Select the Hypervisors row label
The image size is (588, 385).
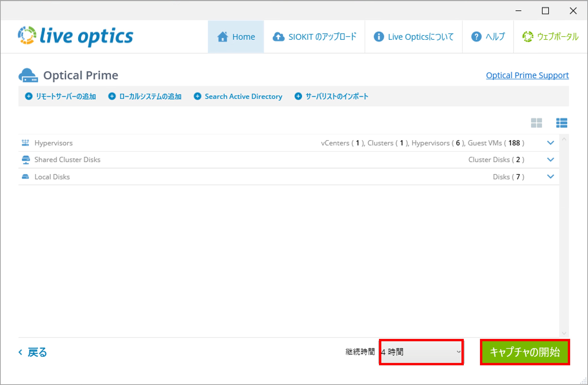[x=54, y=143]
